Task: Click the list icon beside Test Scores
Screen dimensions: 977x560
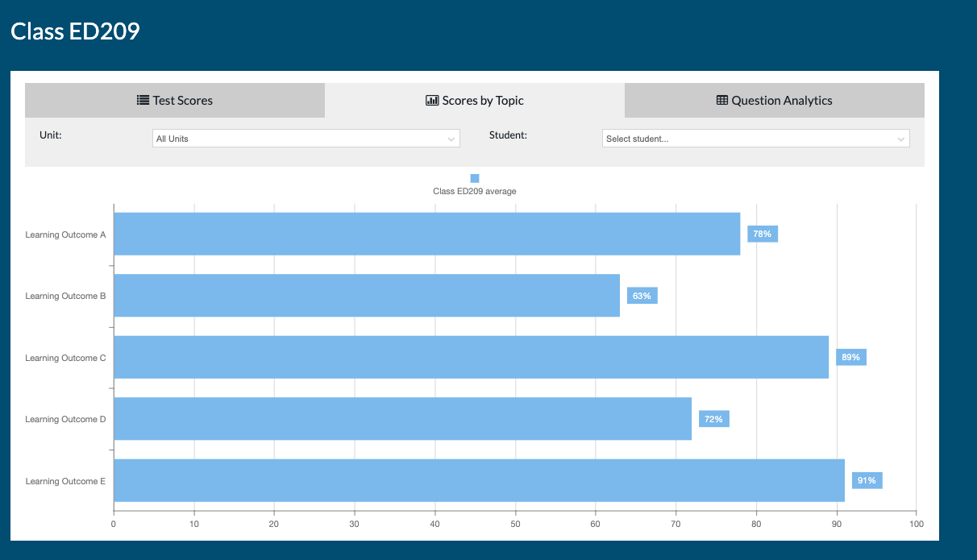Action: click(x=143, y=101)
